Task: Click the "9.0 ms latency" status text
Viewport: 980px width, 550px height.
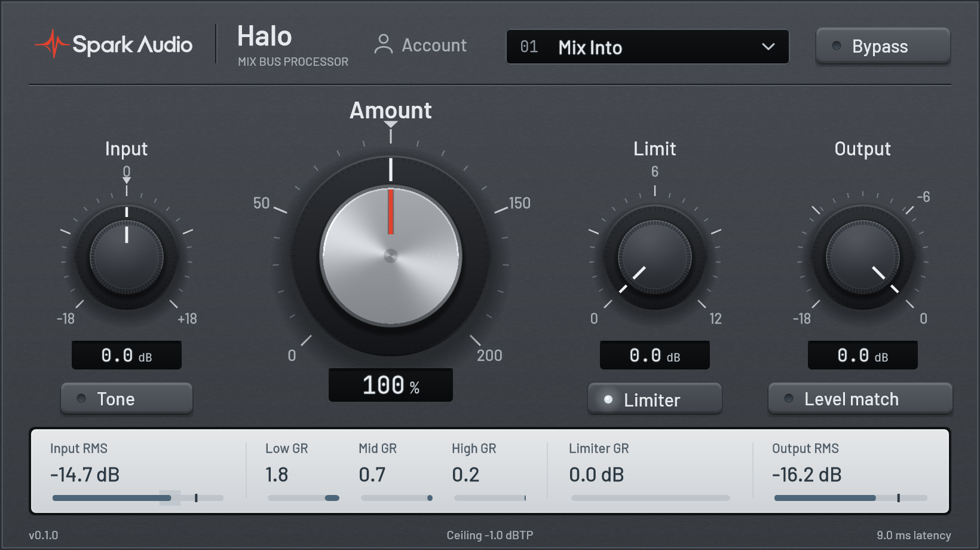Action: point(914,535)
